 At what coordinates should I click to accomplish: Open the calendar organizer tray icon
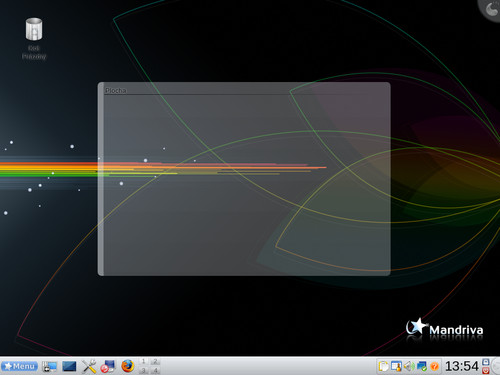(396, 366)
